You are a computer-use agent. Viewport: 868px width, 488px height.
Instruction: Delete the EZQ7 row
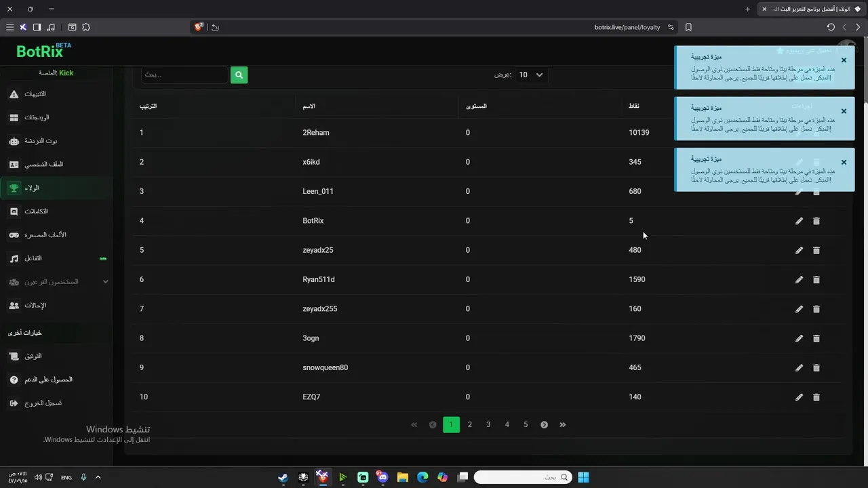pos(816,397)
